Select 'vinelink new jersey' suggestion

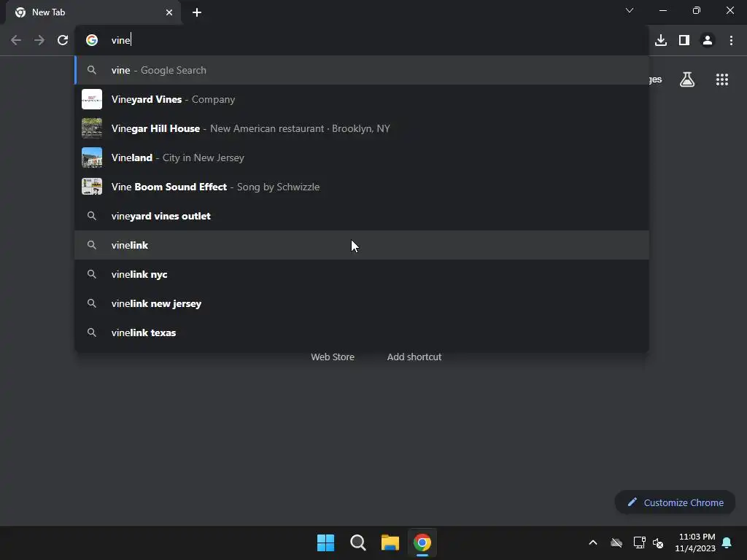[362, 303]
